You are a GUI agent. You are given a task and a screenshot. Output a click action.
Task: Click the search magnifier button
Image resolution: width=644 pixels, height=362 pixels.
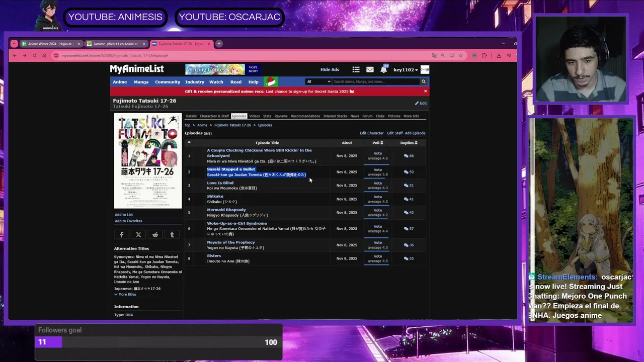click(423, 81)
